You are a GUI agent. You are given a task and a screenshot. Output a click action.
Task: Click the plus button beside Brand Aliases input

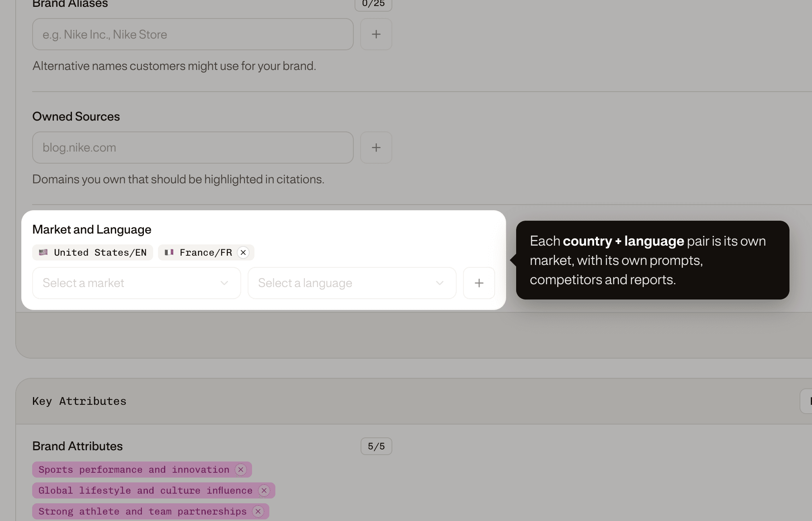(376, 34)
